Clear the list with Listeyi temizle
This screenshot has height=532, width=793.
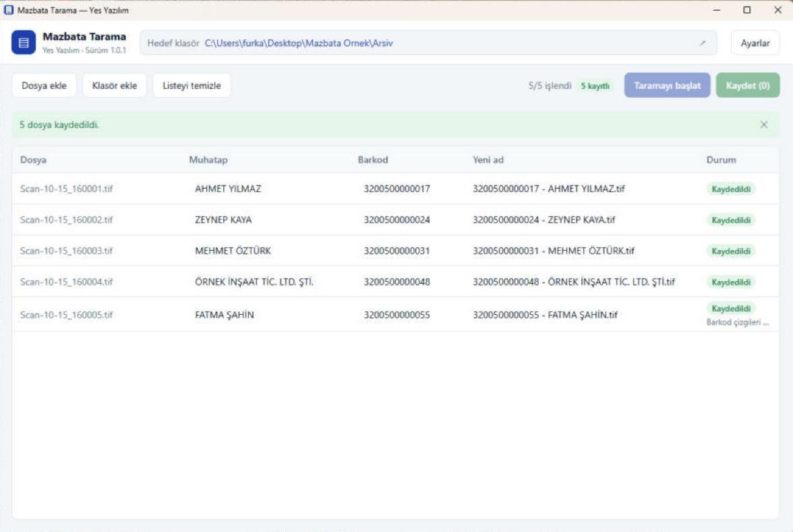tap(192, 86)
